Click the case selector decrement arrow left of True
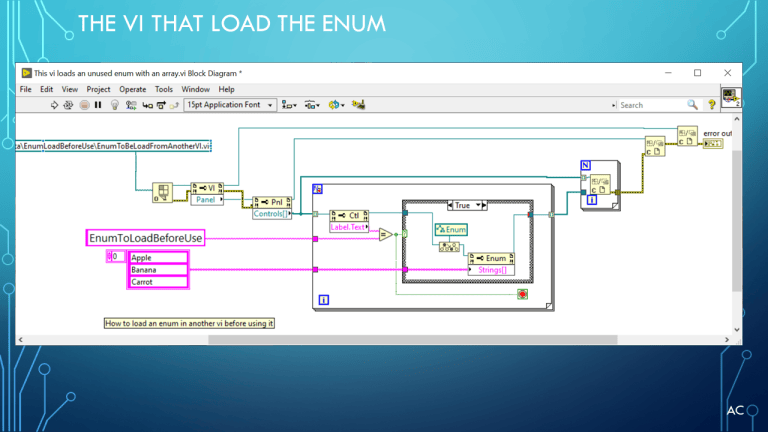The width and height of the screenshot is (768, 432). (450, 206)
